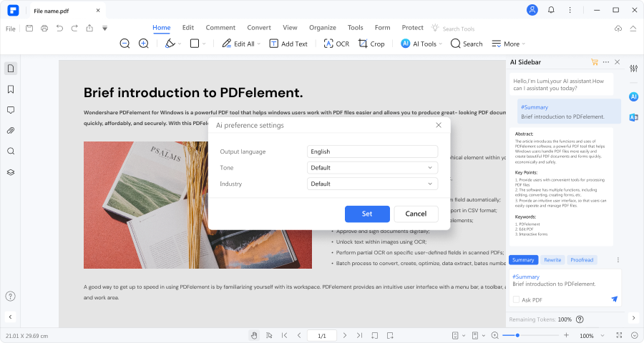This screenshot has width=644, height=343.
Task: Open the Protect tab
Action: coord(412,27)
